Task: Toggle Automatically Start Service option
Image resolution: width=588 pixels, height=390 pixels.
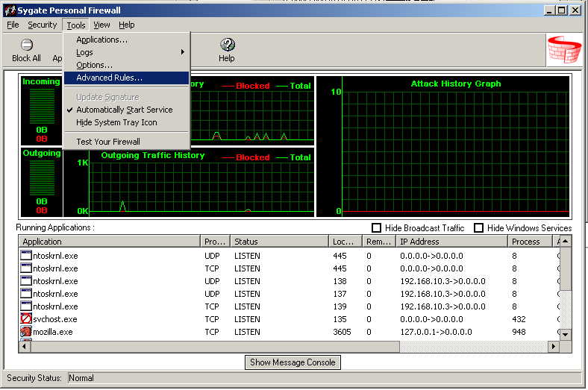Action: [x=124, y=110]
